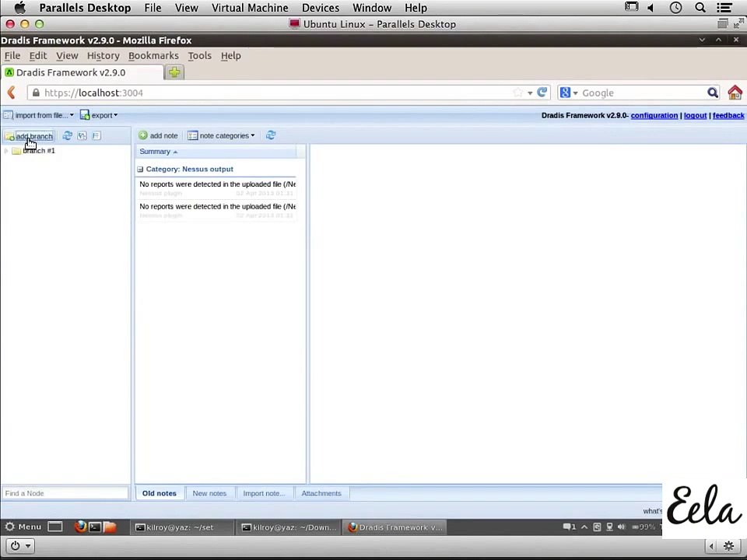Open the Import note... tab

pos(264,493)
